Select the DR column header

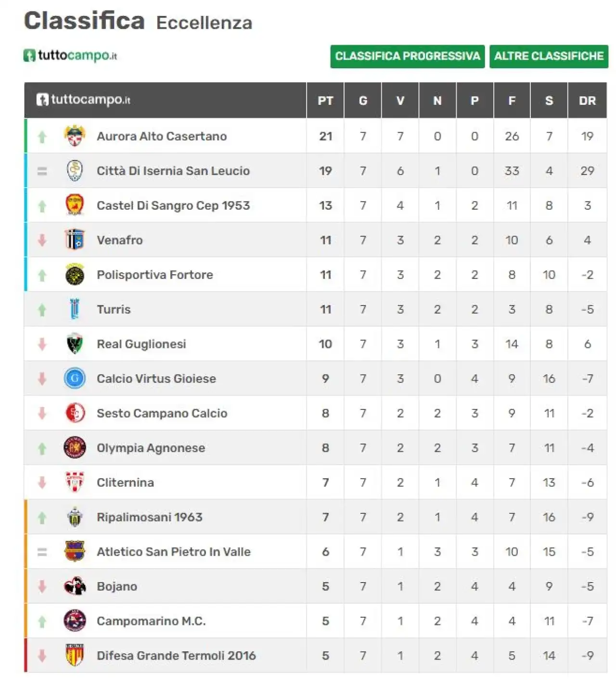click(x=587, y=101)
